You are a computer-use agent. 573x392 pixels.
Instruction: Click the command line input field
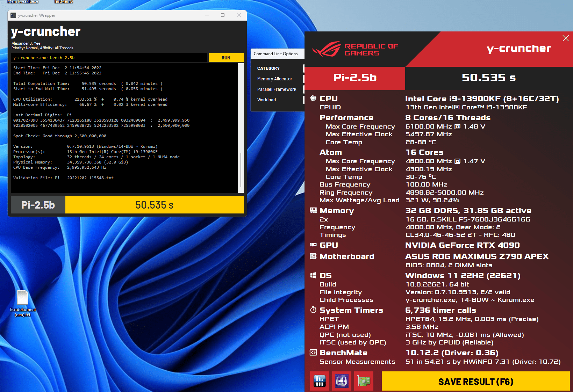pos(109,58)
